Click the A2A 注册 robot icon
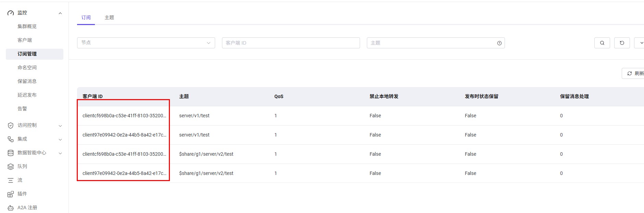The height and width of the screenshot is (213, 644). point(11,208)
